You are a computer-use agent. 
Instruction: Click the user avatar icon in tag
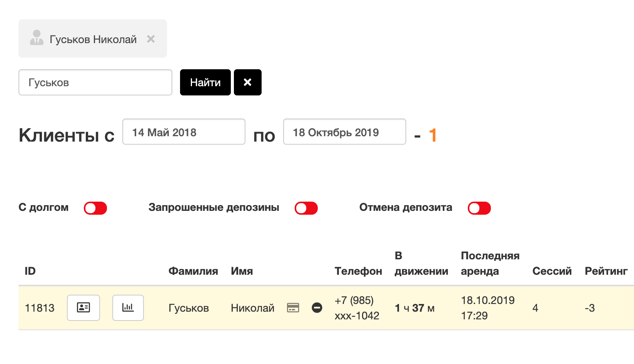coord(37,38)
